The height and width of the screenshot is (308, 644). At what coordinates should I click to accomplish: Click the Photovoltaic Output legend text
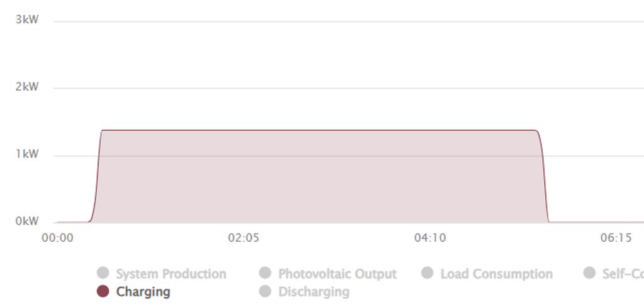[x=337, y=274]
